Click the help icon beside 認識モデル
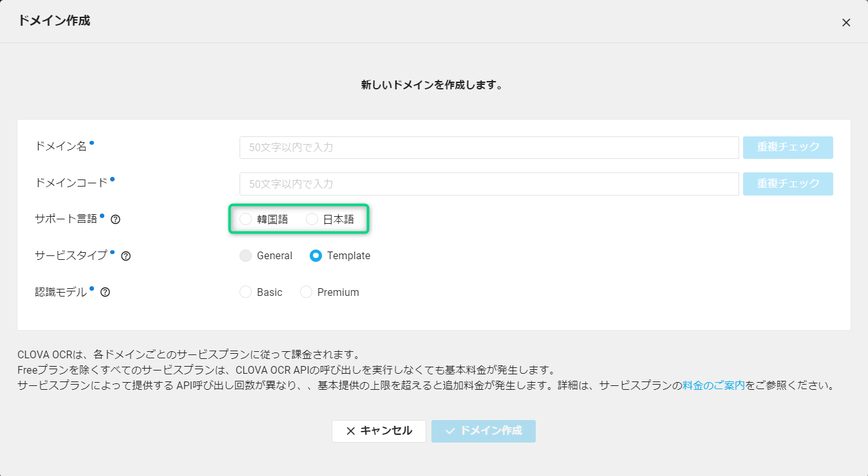This screenshot has height=476, width=868. (106, 292)
